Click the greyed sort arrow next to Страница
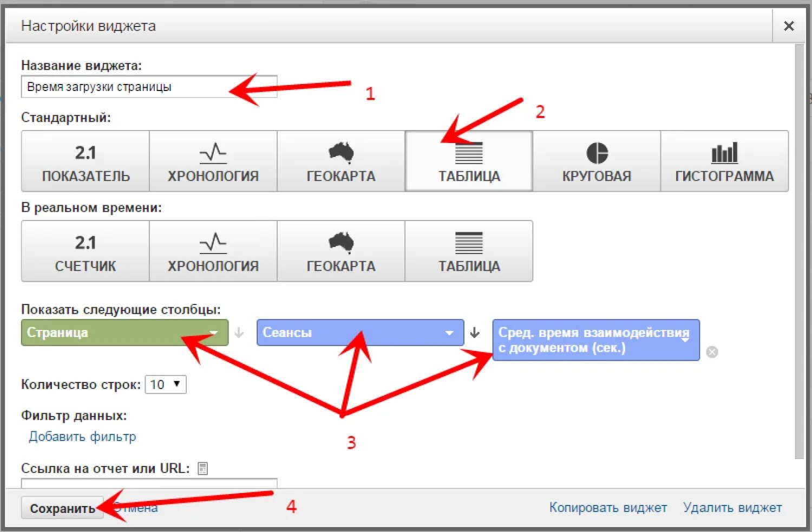The image size is (812, 532). tap(239, 333)
